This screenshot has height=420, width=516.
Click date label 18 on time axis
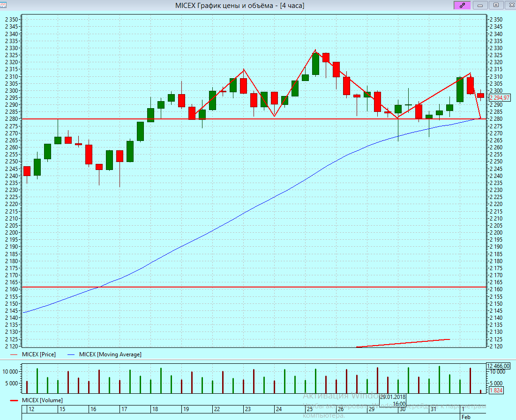155,409
